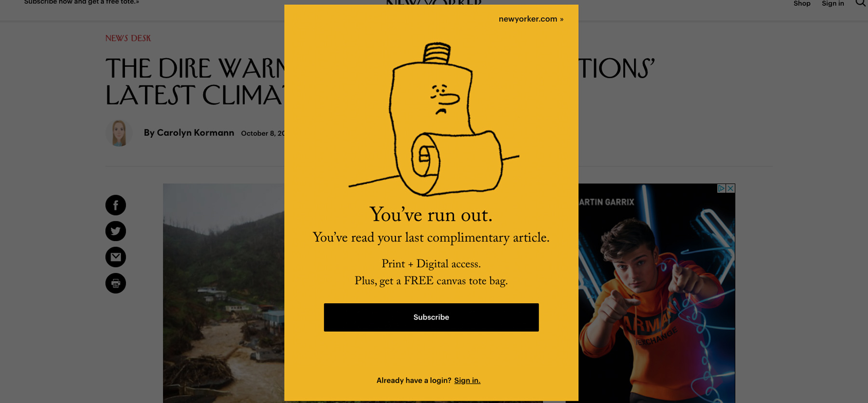Close the Armani Exchange ad
Viewport: 868px width, 403px height.
(731, 188)
